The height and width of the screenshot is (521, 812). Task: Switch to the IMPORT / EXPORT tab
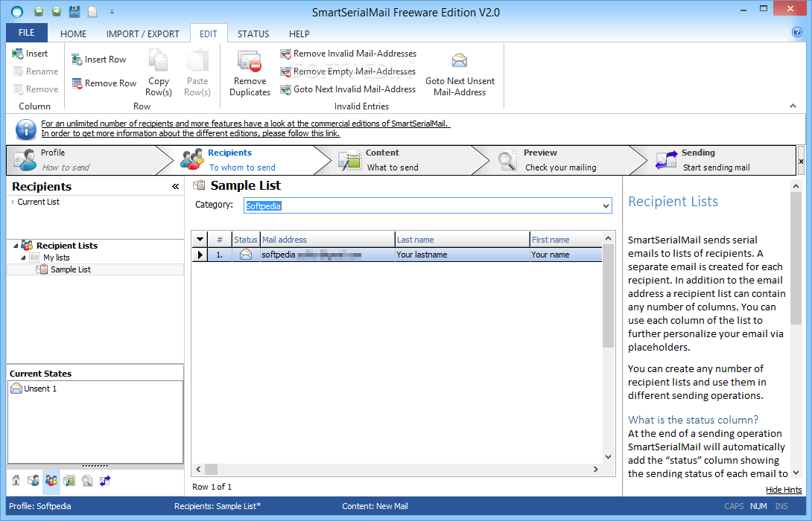(x=142, y=33)
